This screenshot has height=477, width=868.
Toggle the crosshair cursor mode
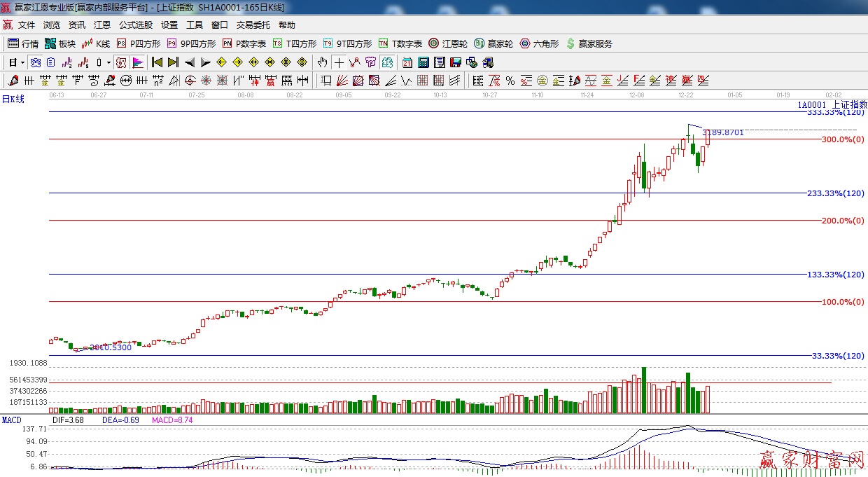[x=339, y=62]
